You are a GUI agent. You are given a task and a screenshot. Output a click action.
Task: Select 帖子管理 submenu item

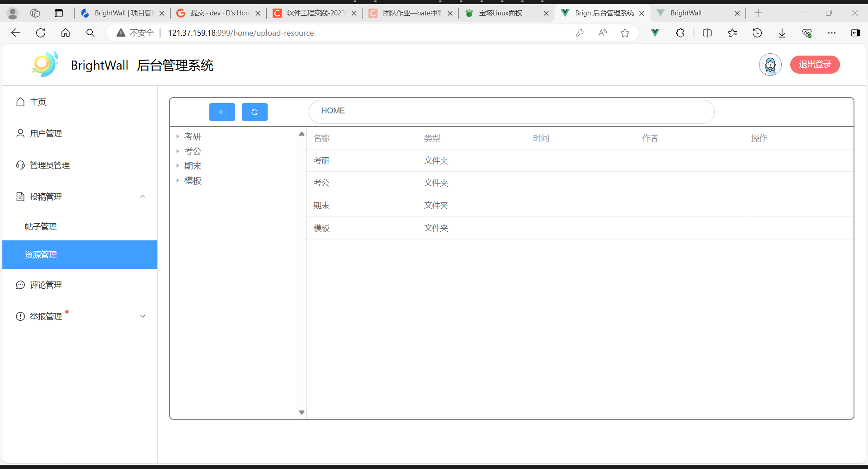pos(80,227)
